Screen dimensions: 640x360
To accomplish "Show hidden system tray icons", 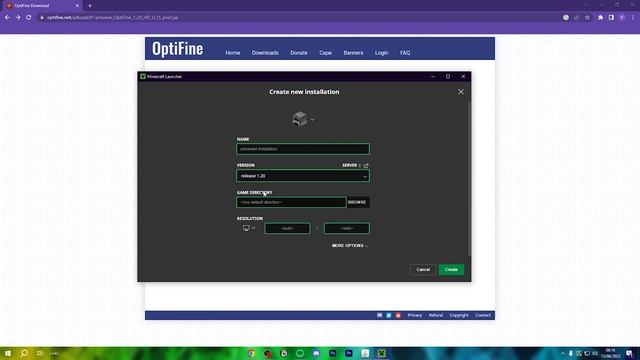I will tap(563, 353).
